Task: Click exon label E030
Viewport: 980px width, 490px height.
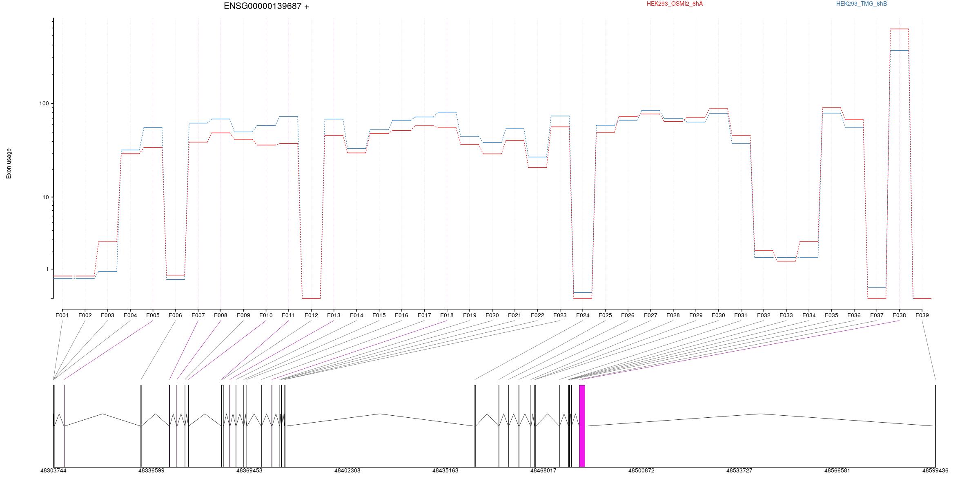Action: [x=718, y=315]
